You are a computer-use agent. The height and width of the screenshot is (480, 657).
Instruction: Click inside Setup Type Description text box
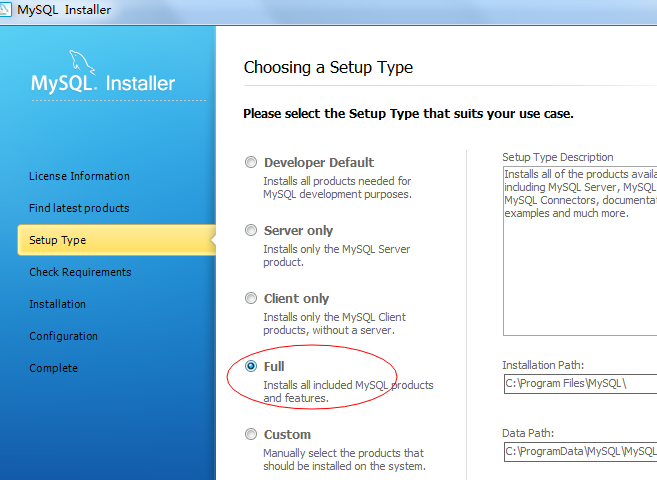pyautogui.click(x=580, y=250)
